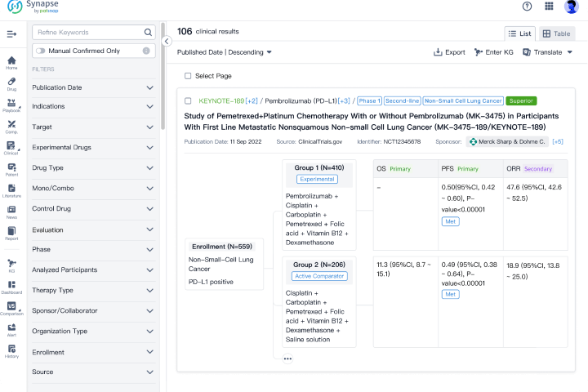Screen dimensions: 588x392
Task: Go to Literature in the sidebar
Action: (x=11, y=191)
